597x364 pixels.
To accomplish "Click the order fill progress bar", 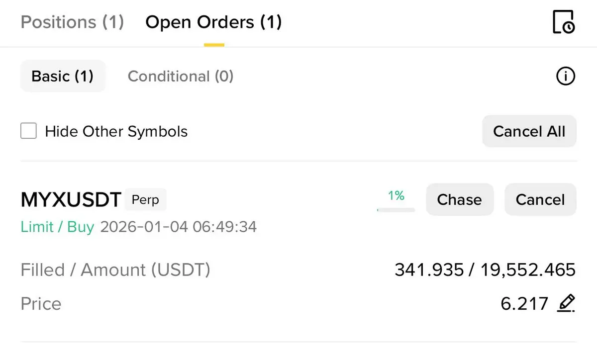I will point(396,210).
